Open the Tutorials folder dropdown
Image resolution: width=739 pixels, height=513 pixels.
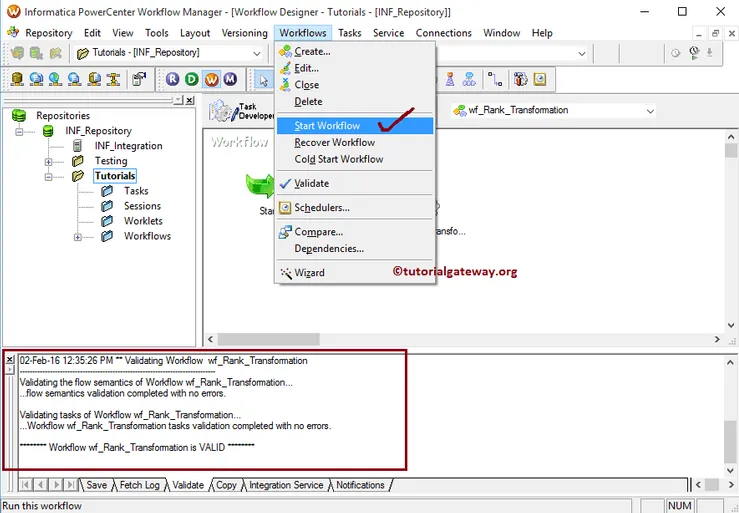coord(257,53)
